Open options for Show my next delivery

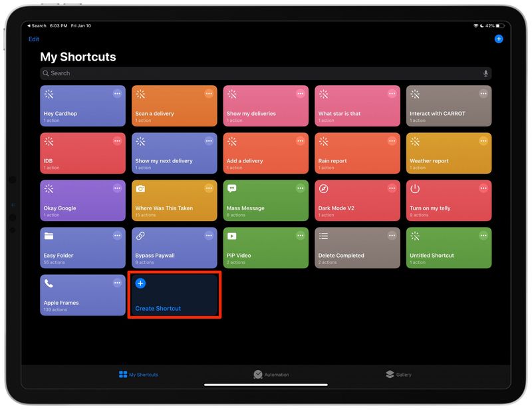click(x=209, y=141)
